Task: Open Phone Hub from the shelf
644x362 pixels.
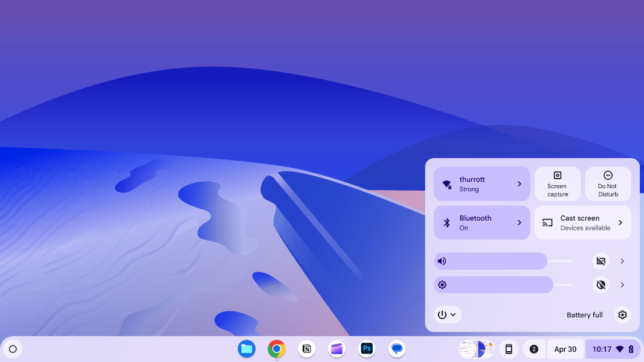Action: (x=509, y=349)
